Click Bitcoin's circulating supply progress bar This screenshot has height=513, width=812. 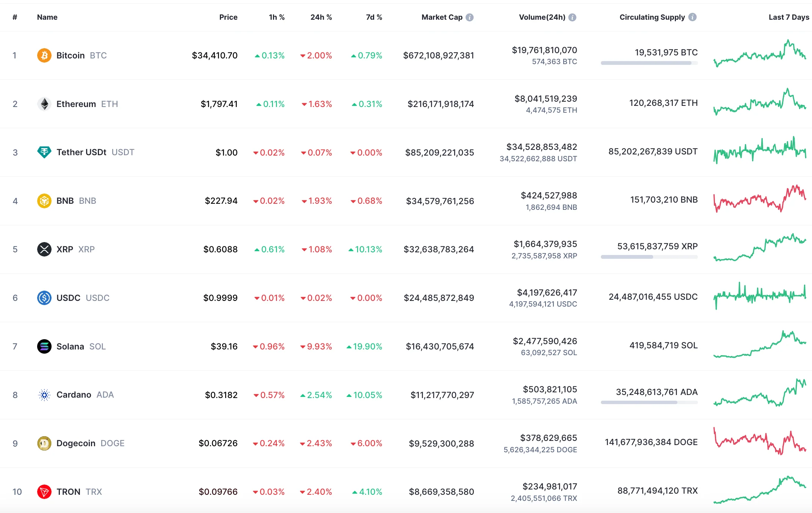[x=649, y=63]
